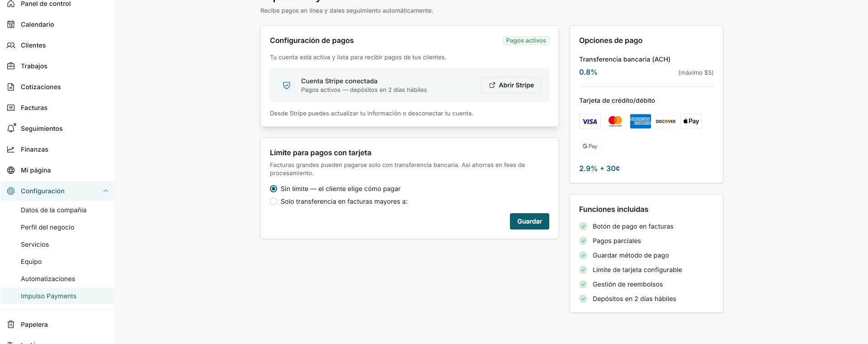
Task: Open Equipo settings submenu item
Action: (57, 262)
